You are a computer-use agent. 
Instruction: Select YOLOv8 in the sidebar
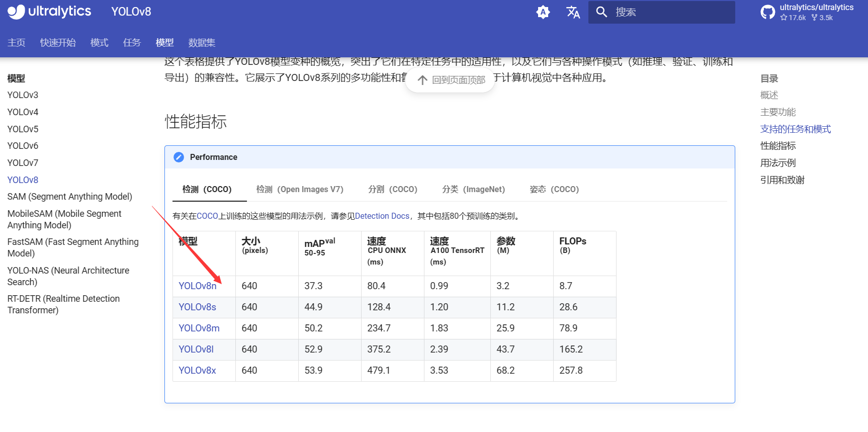(23, 180)
